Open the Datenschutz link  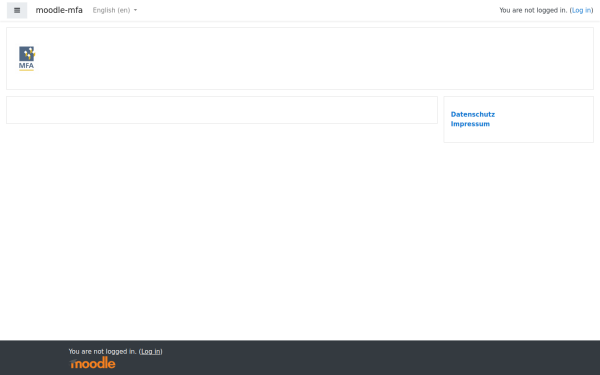tap(473, 114)
